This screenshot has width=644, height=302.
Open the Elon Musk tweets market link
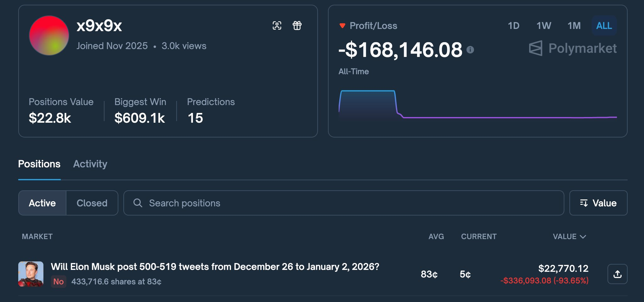215,267
